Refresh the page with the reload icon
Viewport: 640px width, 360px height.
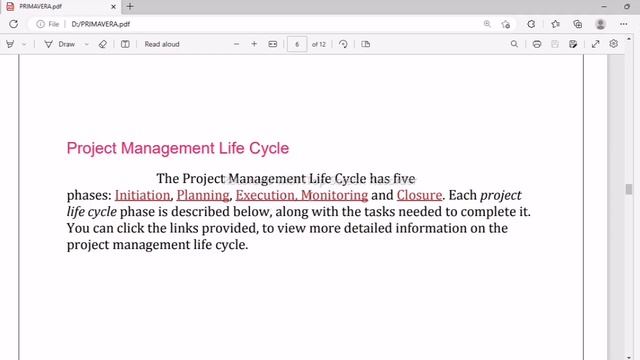pos(13,24)
